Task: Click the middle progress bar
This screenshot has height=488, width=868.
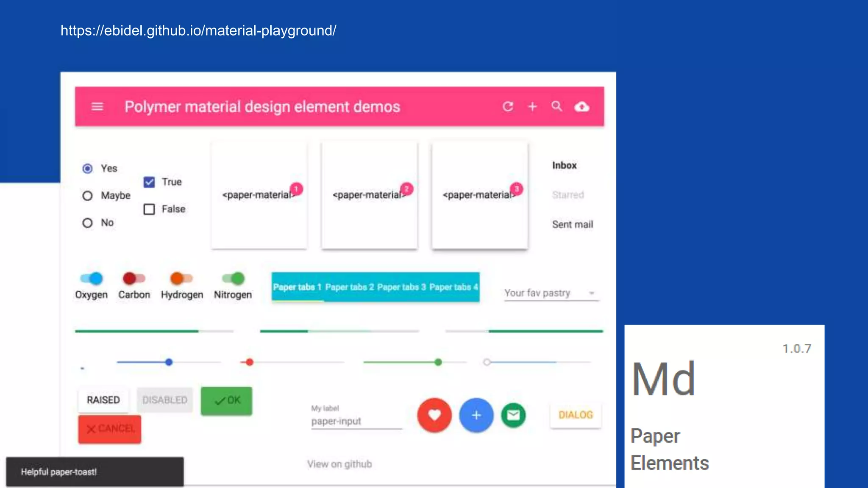Action: (339, 331)
